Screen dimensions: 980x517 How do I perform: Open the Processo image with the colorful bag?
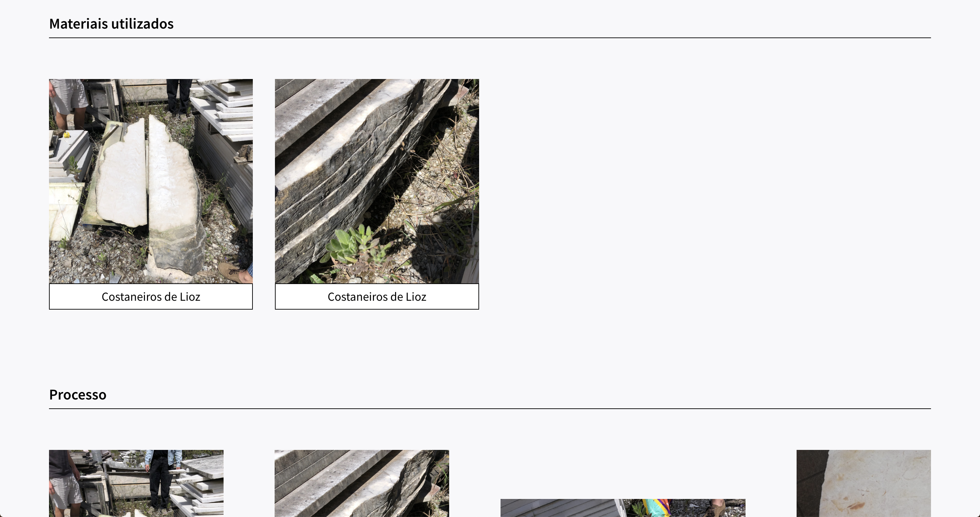pos(623,508)
